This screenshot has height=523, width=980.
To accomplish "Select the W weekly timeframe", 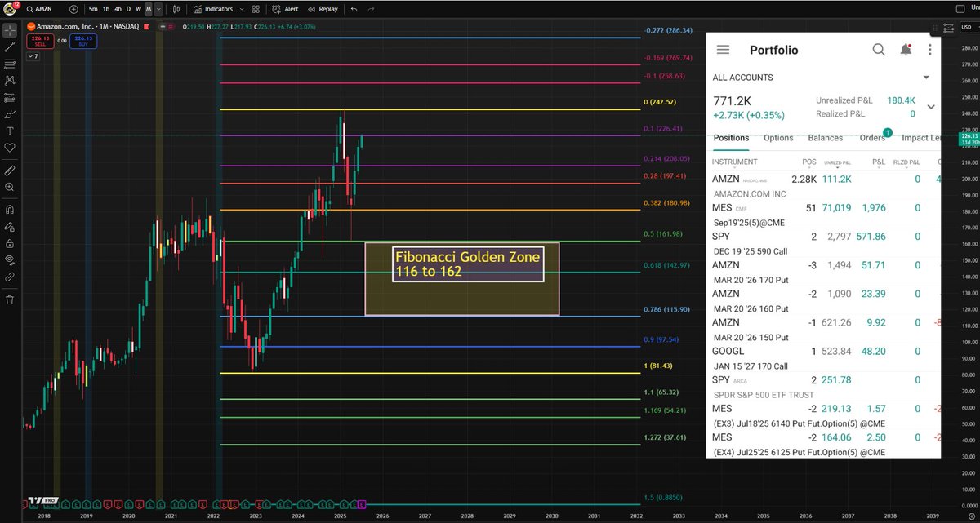I will tap(137, 9).
